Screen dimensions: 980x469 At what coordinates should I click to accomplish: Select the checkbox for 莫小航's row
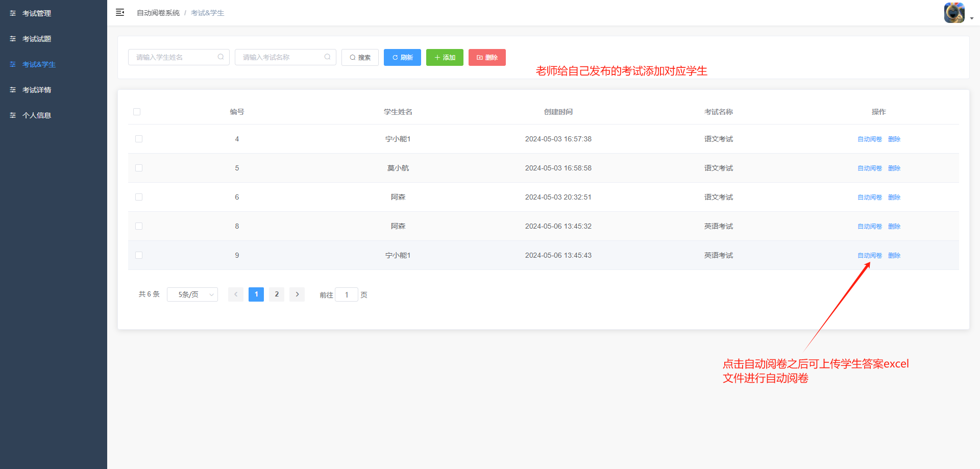139,168
